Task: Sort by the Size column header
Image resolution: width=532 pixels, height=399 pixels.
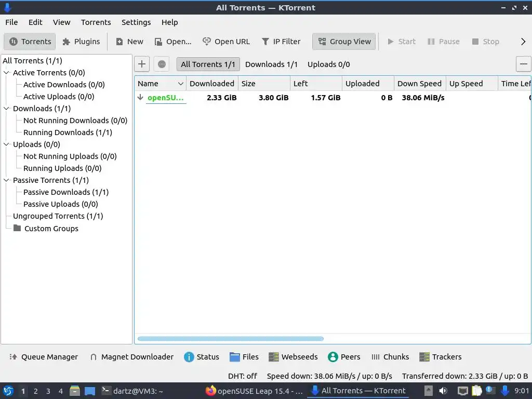Action: click(x=264, y=84)
